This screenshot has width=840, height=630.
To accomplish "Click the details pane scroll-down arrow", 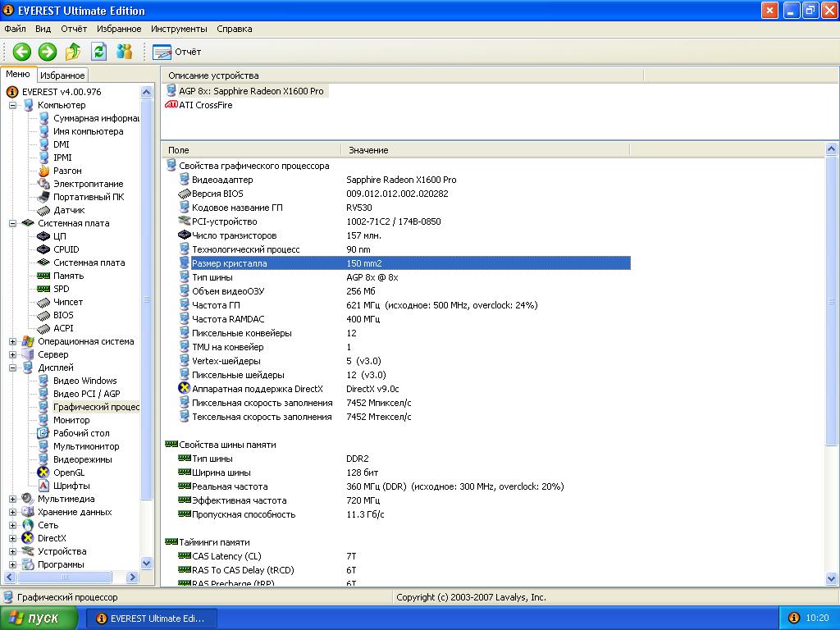I will click(832, 579).
